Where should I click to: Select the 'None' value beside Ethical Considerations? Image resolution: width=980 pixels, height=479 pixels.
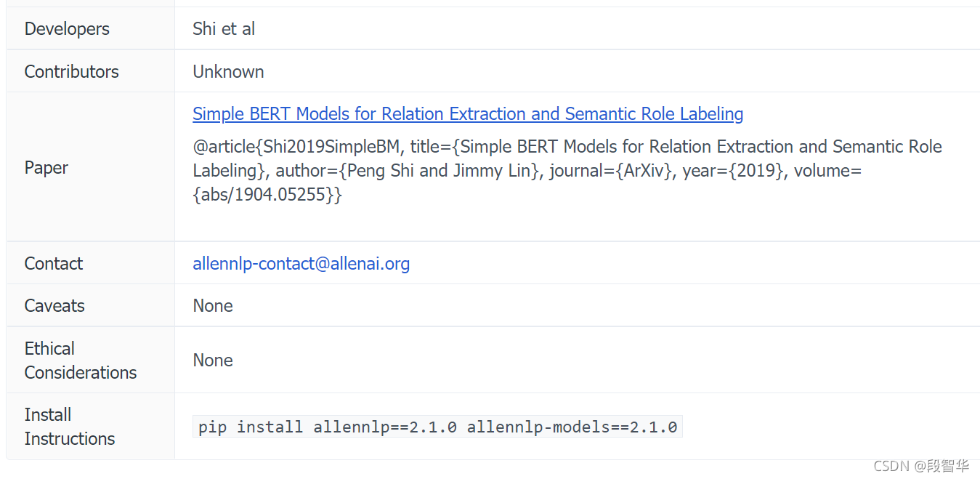[x=213, y=361]
